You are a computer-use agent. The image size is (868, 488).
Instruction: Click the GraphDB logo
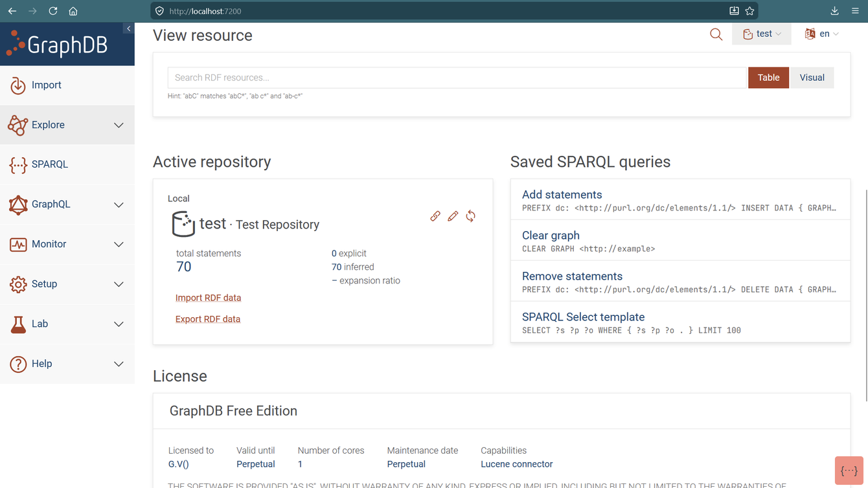pos(57,44)
